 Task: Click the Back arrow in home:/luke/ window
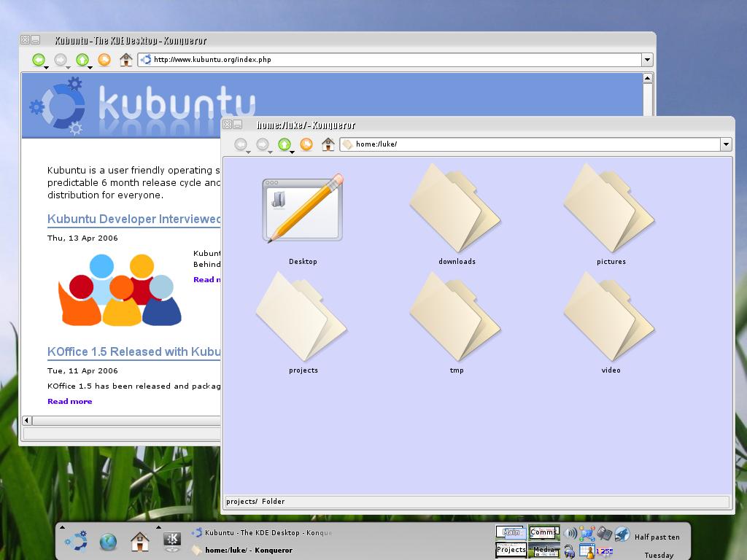click(241, 144)
